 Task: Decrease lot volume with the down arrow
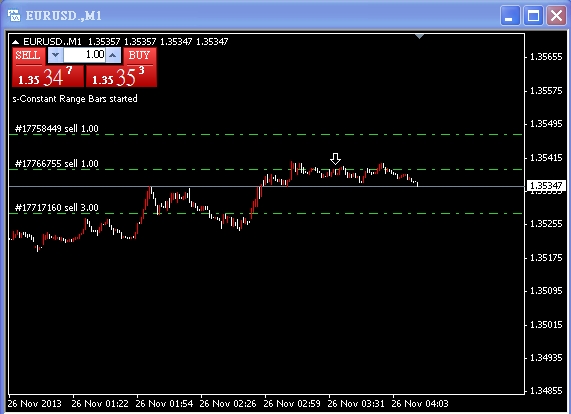click(55, 55)
